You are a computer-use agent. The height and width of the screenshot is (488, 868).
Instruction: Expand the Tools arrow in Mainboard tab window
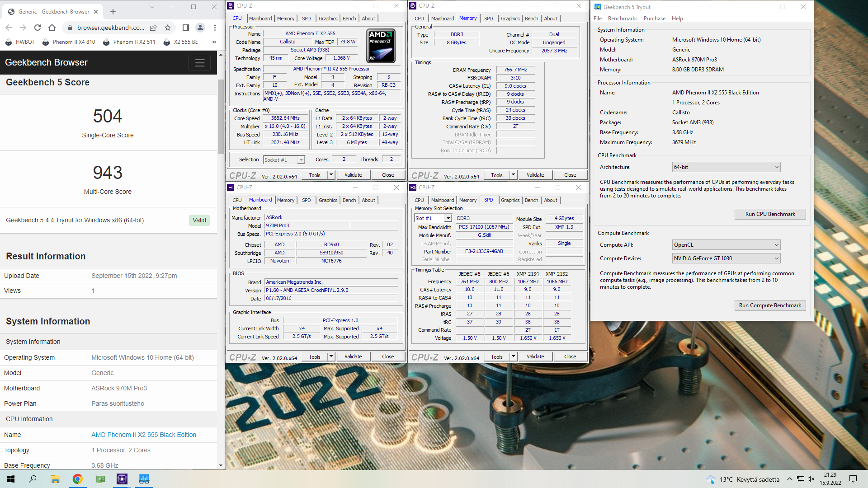point(331,357)
